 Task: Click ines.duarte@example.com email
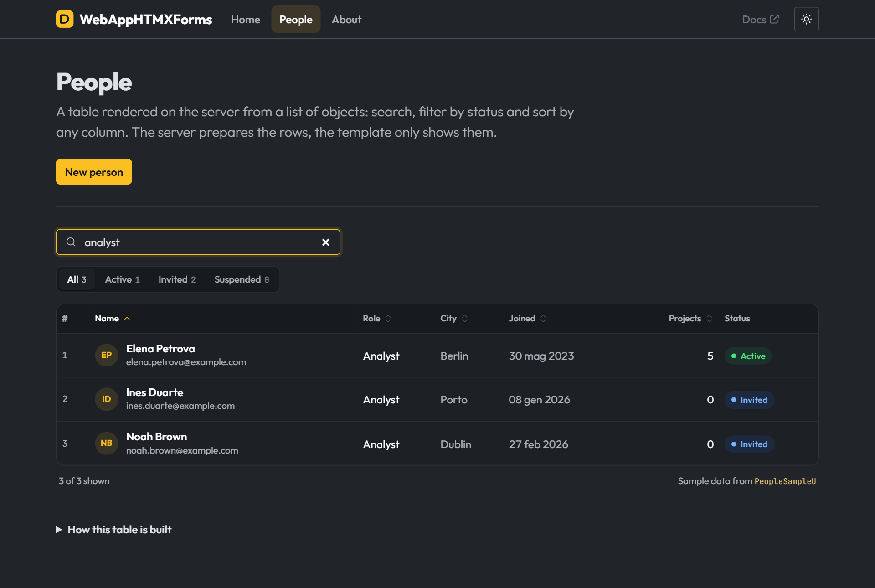point(180,406)
